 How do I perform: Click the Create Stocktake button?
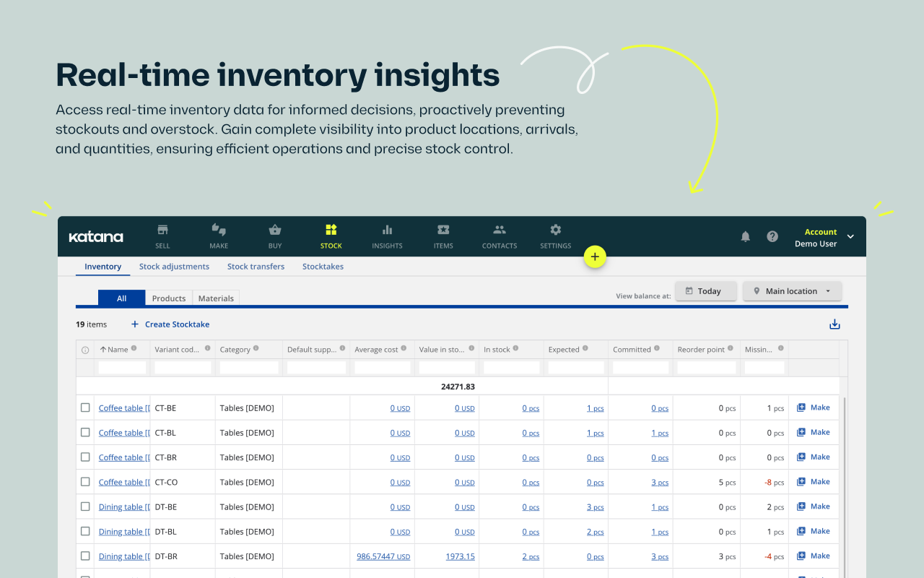(170, 324)
